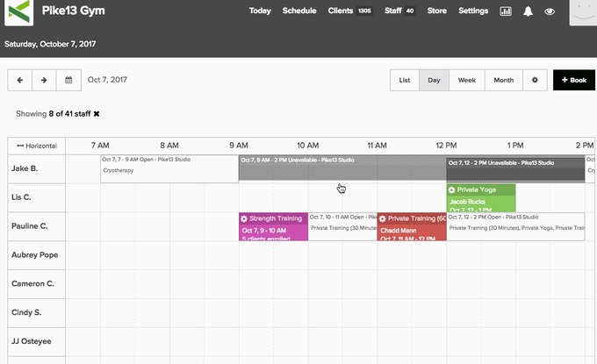Open the reports bar chart icon
Screen dimensions: 597x364
[506, 11]
